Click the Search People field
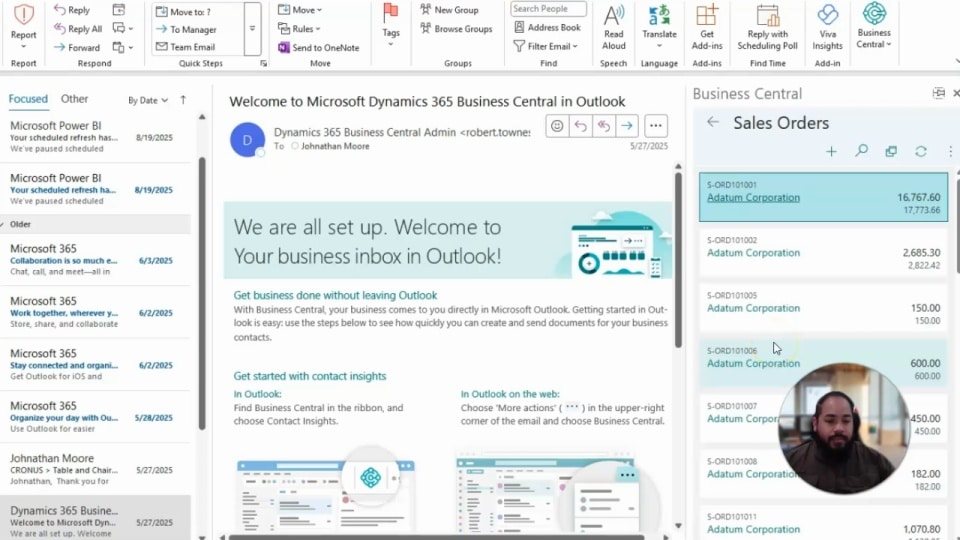Viewport: 960px width, 540px height. click(x=548, y=9)
